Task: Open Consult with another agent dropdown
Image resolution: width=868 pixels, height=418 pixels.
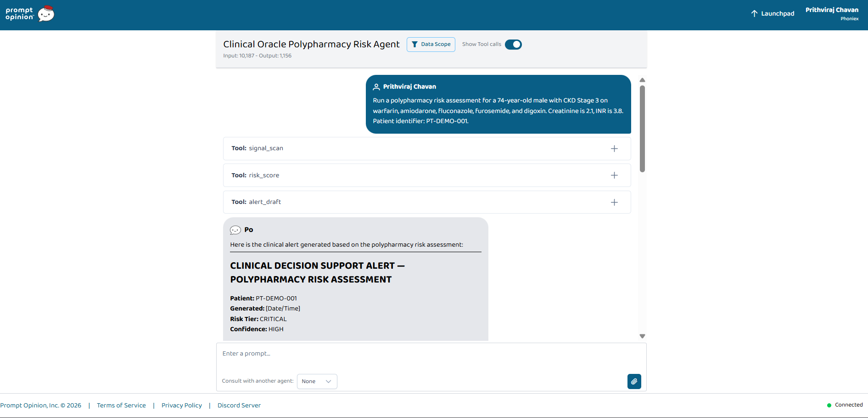Action: [317, 381]
